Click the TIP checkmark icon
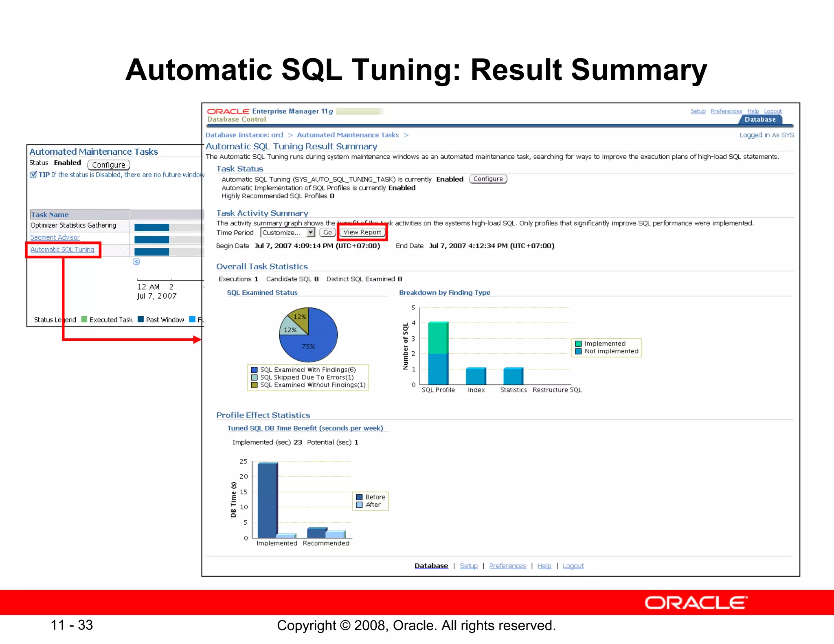The image size is (834, 644). (33, 175)
